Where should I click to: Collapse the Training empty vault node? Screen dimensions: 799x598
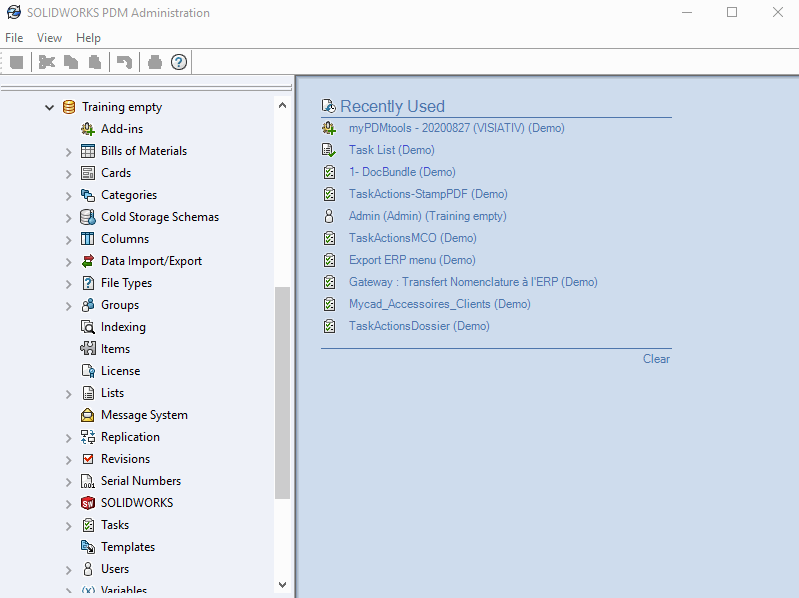click(x=50, y=107)
